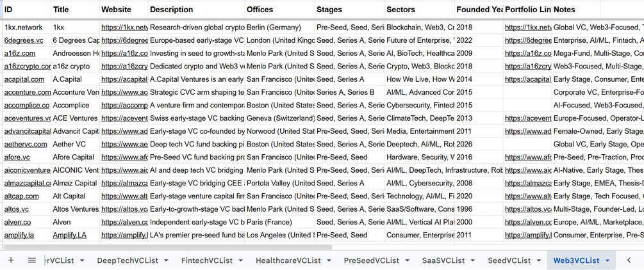Open the all sheets list icon
This screenshot has width=644, height=270.
[x=32, y=260]
